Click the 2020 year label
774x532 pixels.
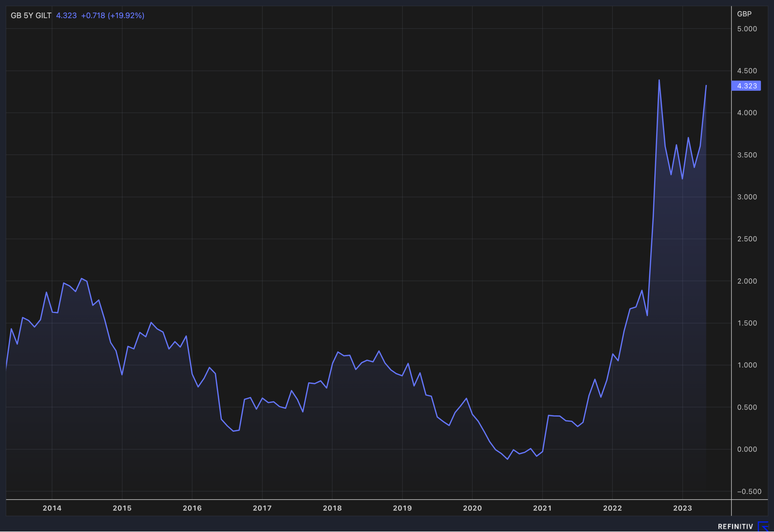click(x=472, y=508)
